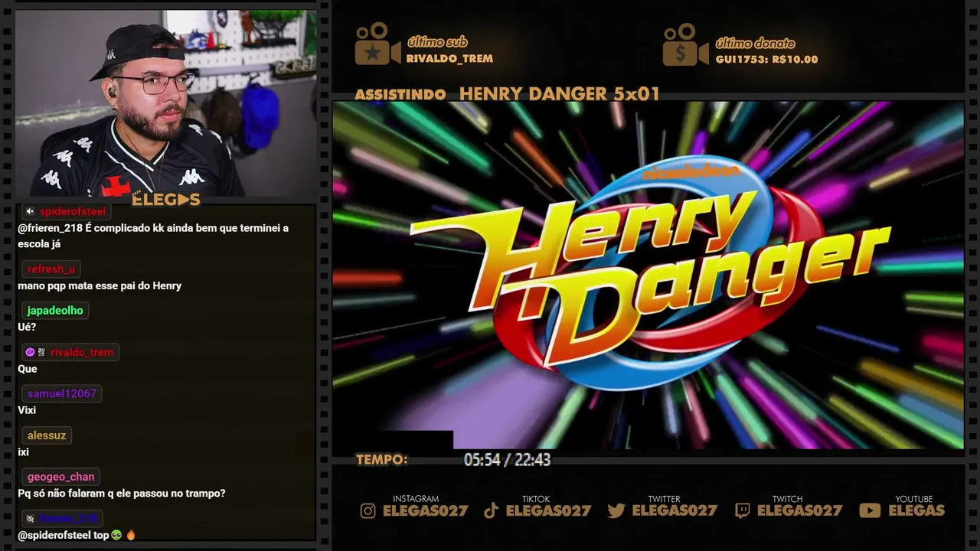The height and width of the screenshot is (551, 980).
Task: Click the chat message 'Ué?'
Action: [x=27, y=327]
